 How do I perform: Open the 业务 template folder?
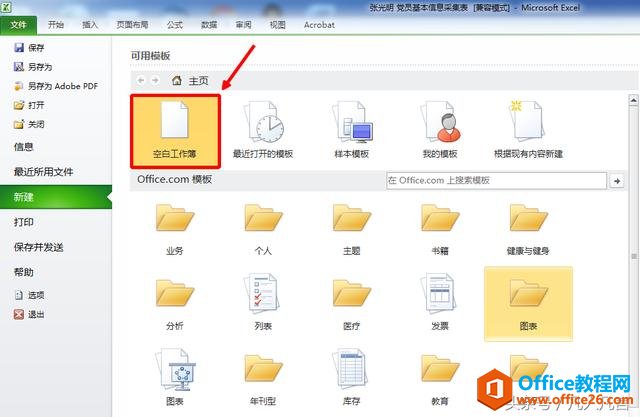pyautogui.click(x=175, y=230)
